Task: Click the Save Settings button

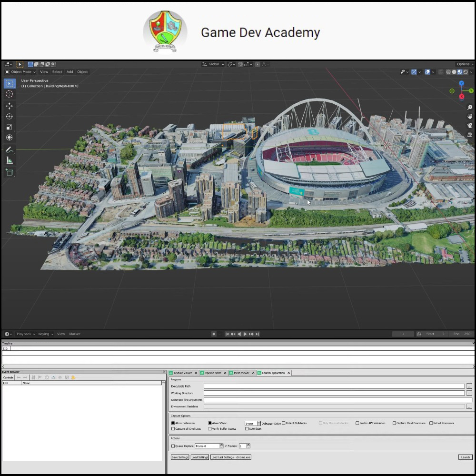Action: [180, 457]
